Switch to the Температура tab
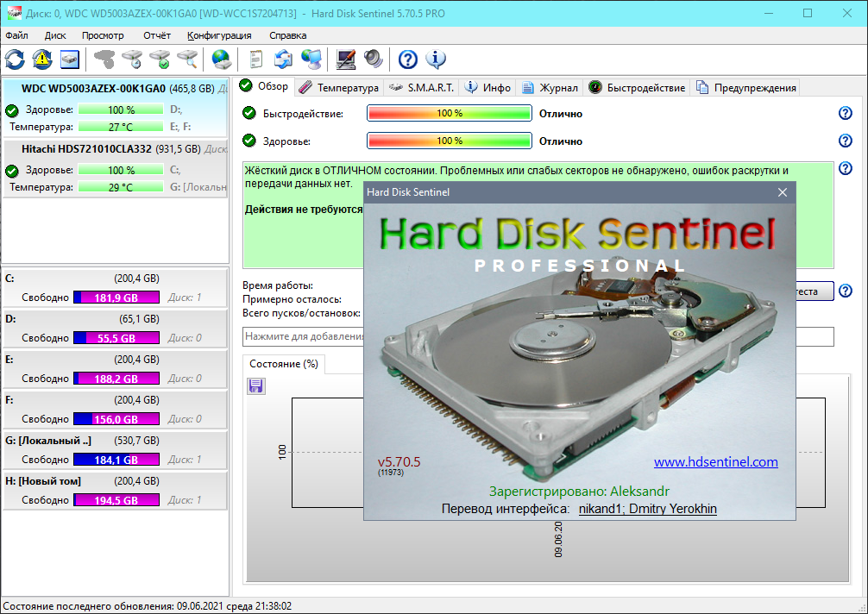 [339, 87]
